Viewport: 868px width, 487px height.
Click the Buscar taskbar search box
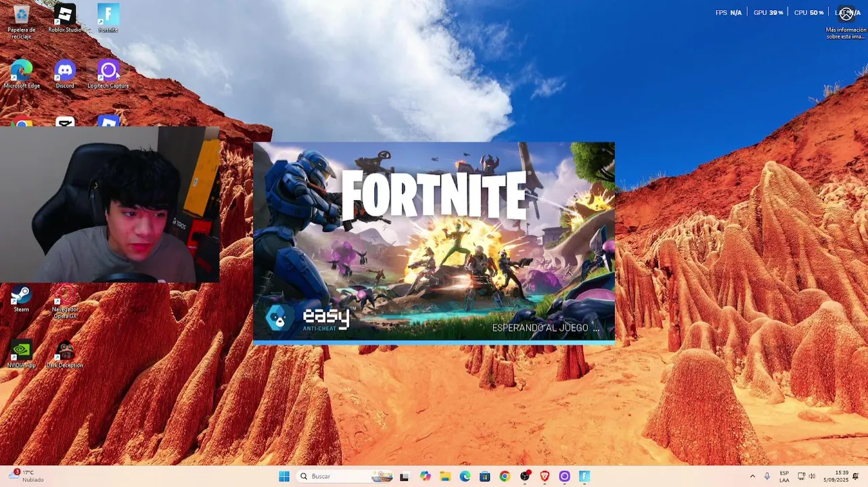(345, 476)
